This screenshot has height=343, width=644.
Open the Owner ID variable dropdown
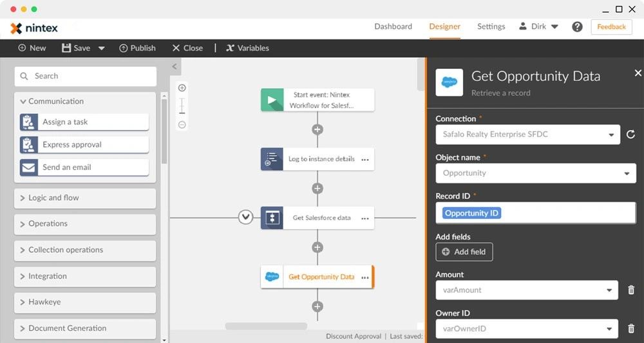click(527, 329)
